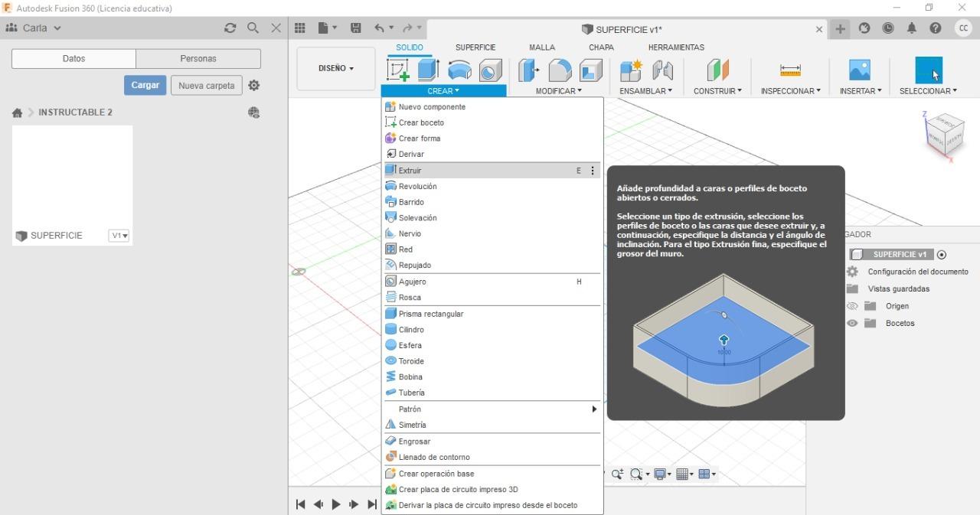Open the INSERTAR dropdown
Viewport: 980px width, 515px height.
point(861,91)
